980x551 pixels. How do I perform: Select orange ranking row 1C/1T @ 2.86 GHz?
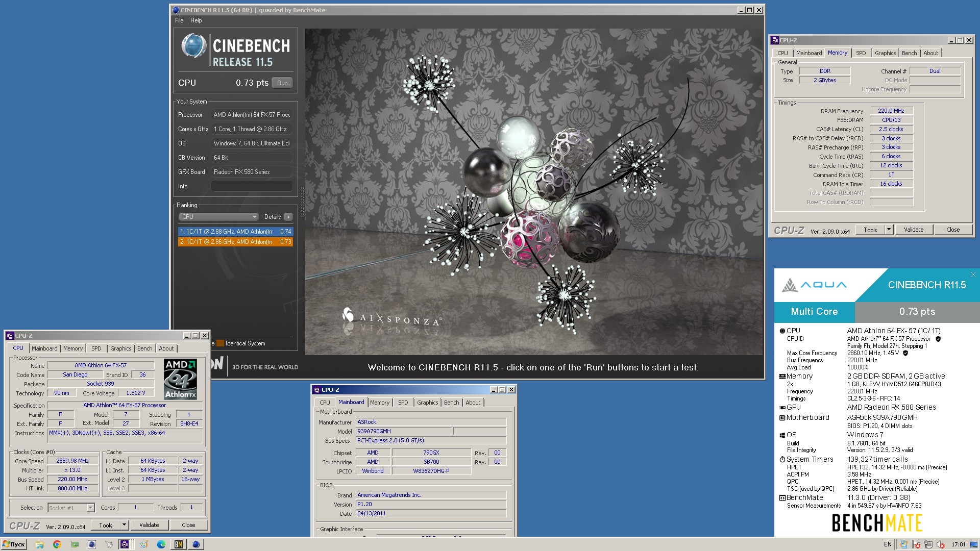click(235, 242)
